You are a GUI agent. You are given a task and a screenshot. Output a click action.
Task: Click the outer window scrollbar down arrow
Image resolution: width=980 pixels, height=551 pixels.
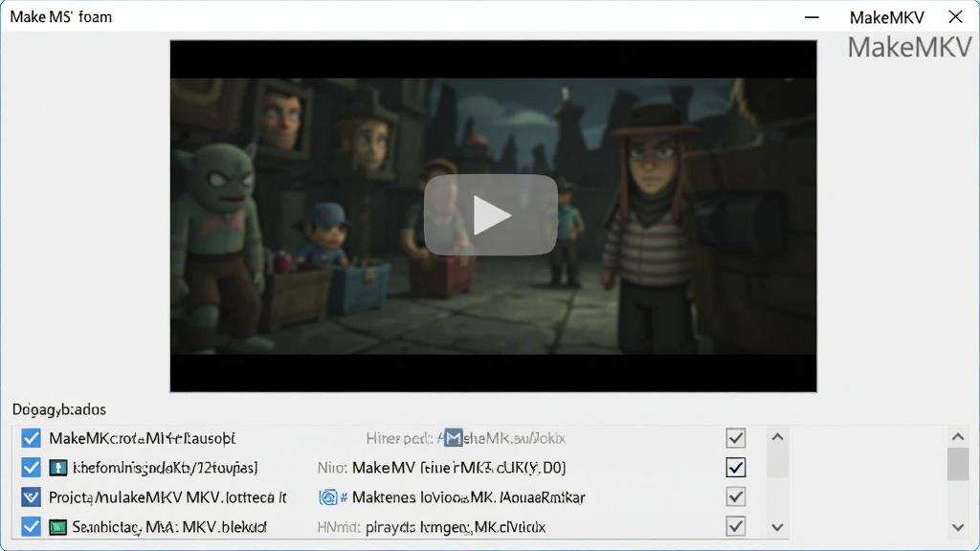pos(958,527)
